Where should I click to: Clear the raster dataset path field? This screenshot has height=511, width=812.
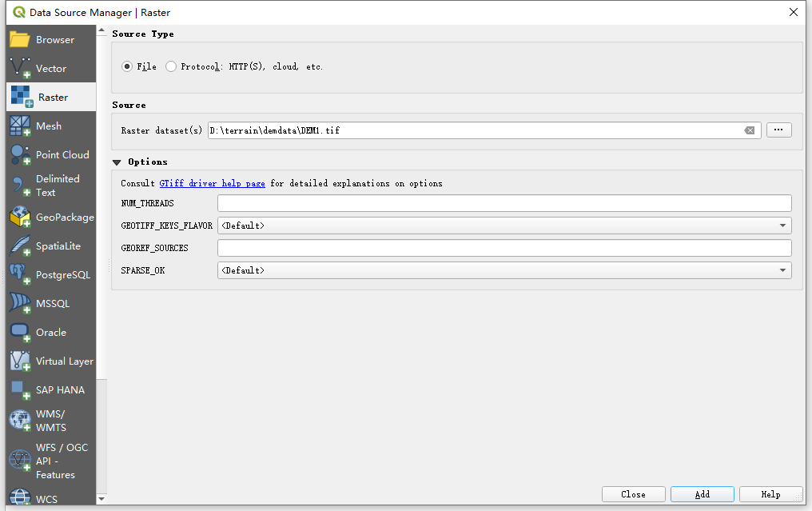coord(750,130)
